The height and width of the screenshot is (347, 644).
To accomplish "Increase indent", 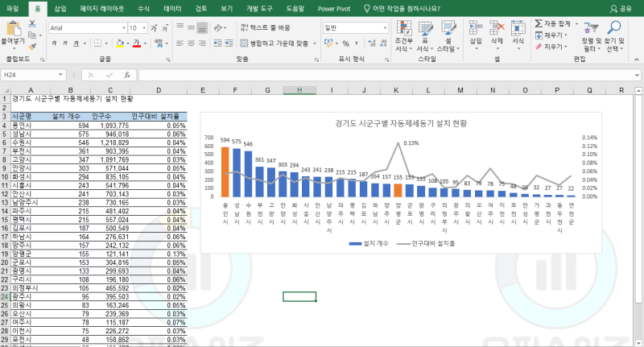I will coord(229,43).
